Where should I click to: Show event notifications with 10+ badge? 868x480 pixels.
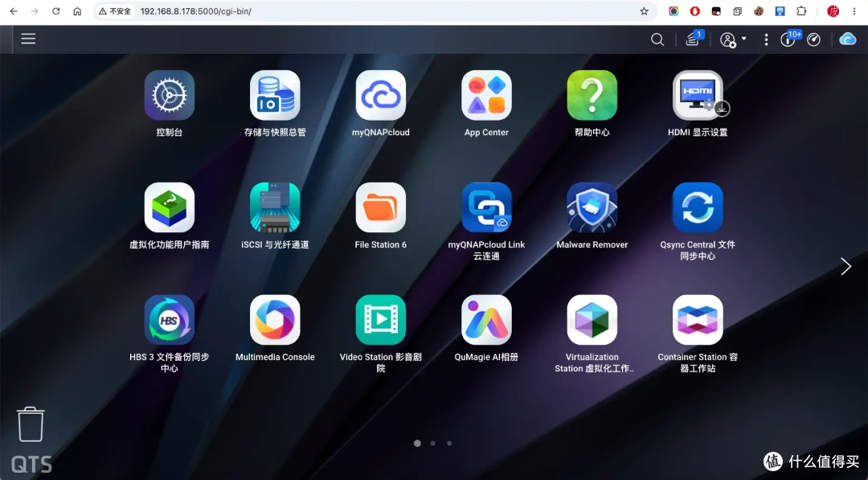pos(790,39)
